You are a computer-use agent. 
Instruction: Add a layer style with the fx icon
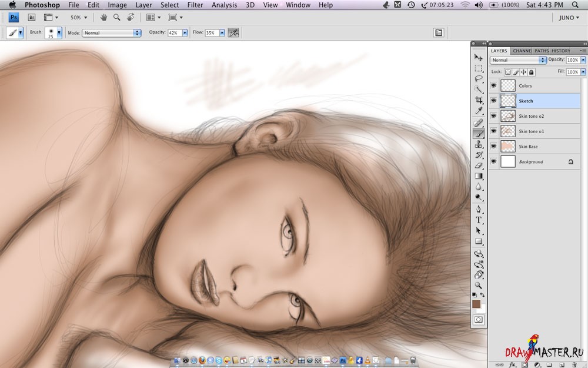pos(512,364)
